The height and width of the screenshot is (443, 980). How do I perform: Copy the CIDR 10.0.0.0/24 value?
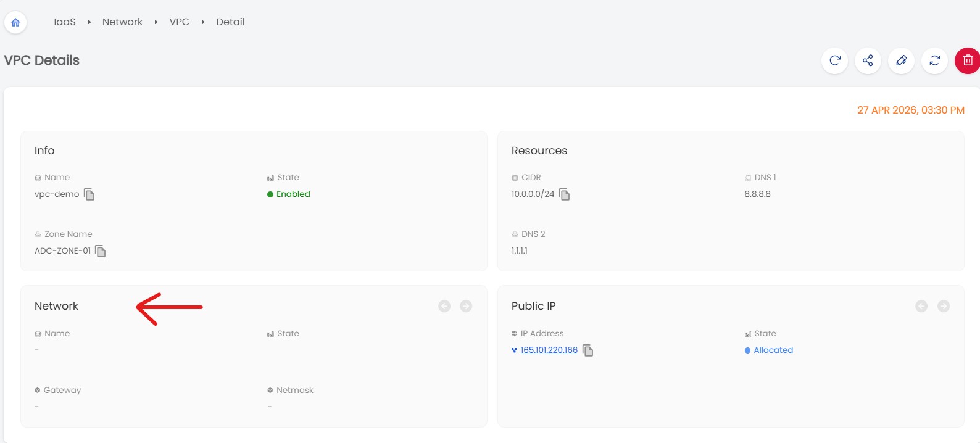[565, 194]
